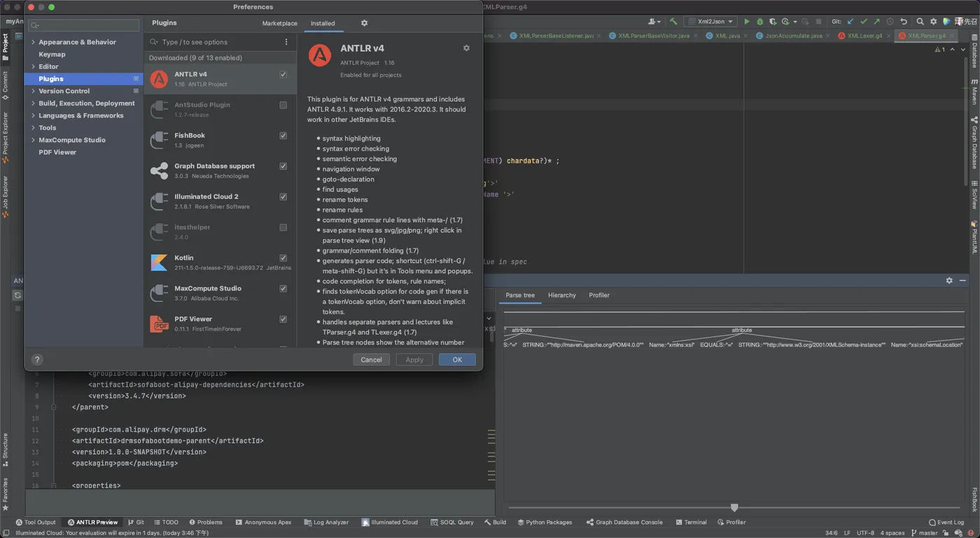
Task: Toggle Graph Database support checkbox
Action: [283, 167]
